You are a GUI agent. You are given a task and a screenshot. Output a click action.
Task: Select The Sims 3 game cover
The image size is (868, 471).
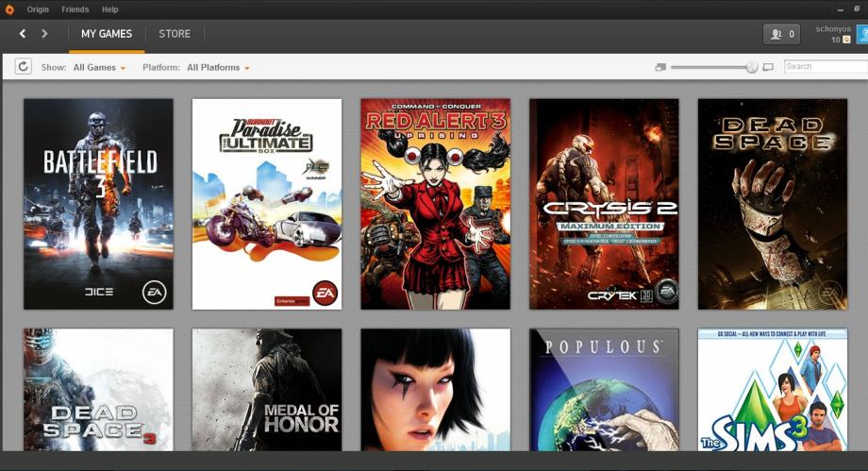point(772,390)
